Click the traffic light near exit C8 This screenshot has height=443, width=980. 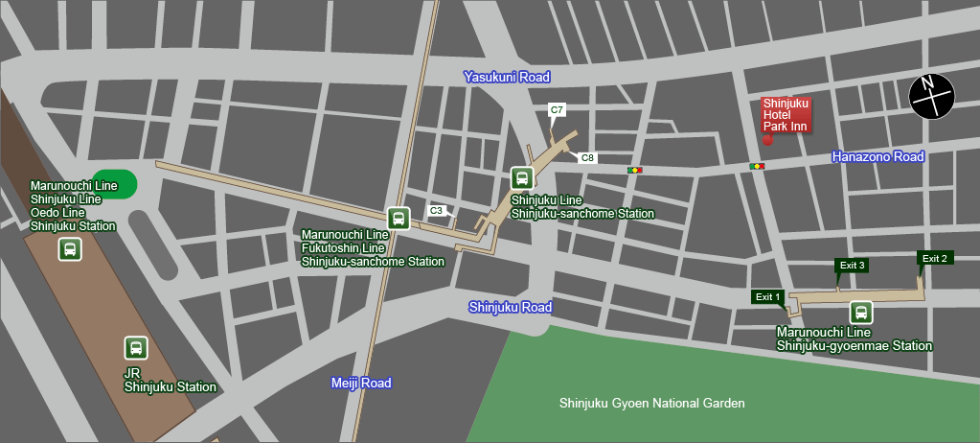[634, 170]
